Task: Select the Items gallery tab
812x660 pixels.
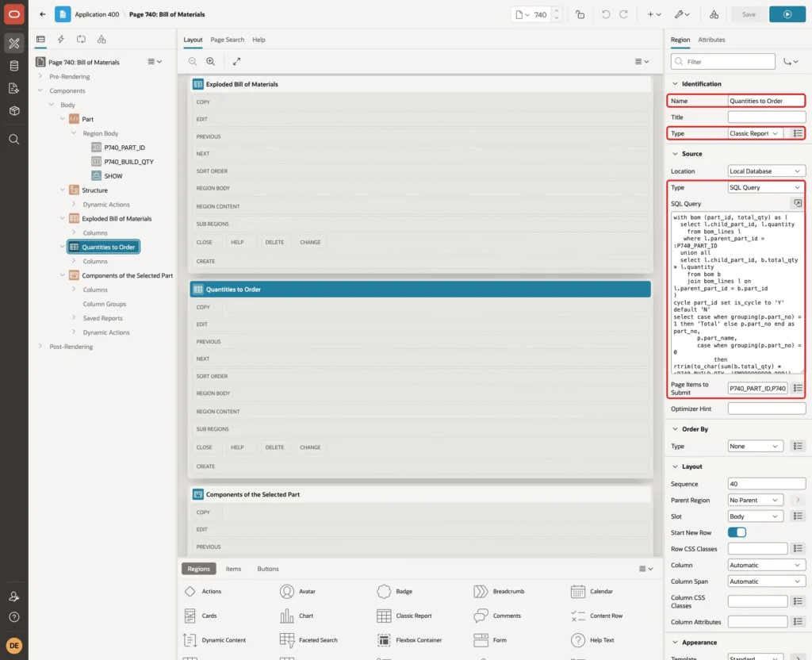Action: point(233,569)
